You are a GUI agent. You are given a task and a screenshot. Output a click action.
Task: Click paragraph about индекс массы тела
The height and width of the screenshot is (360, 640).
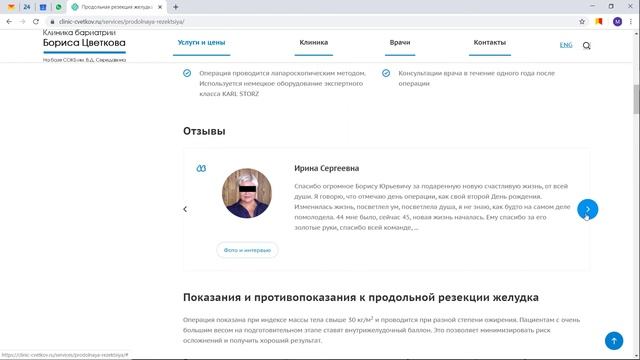click(x=381, y=330)
